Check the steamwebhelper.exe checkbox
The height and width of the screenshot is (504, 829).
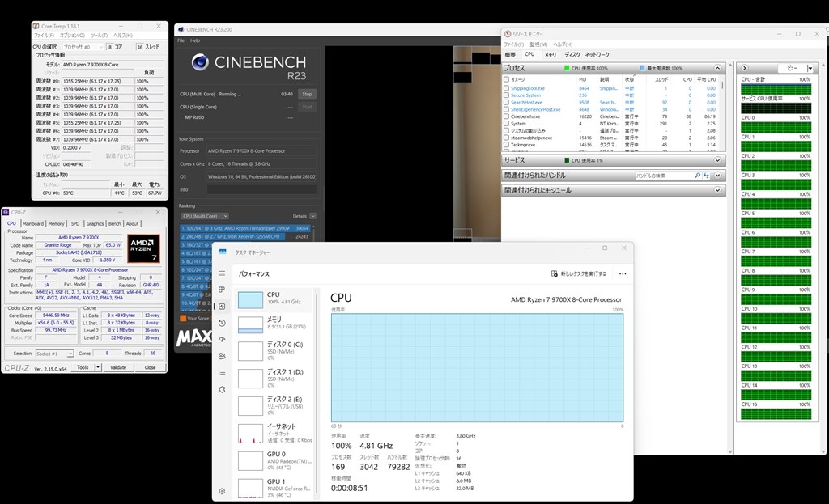[507, 138]
